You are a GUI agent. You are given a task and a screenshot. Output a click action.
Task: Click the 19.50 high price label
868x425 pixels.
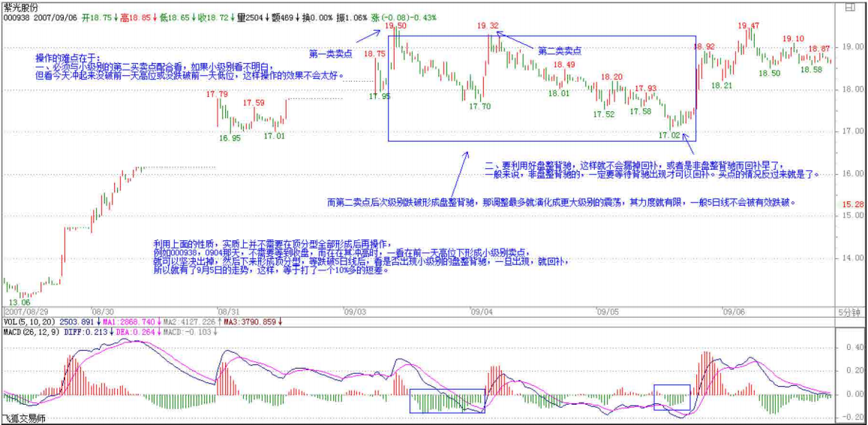(x=396, y=26)
